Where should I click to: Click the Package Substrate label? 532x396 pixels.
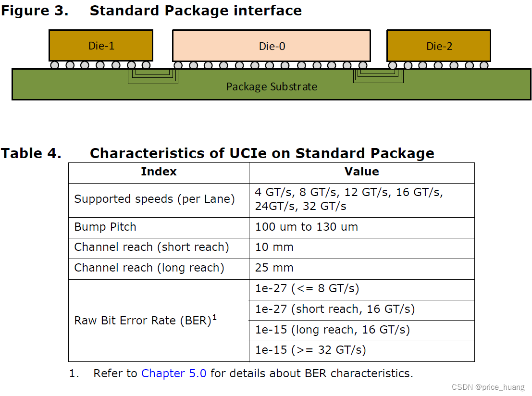coord(272,87)
